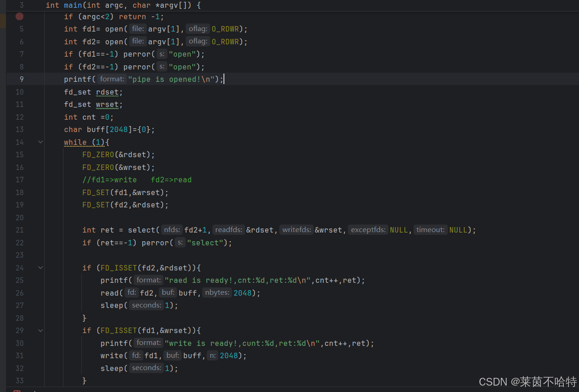
Task: Click the "int cnt =0;" declaration
Action: point(89,117)
